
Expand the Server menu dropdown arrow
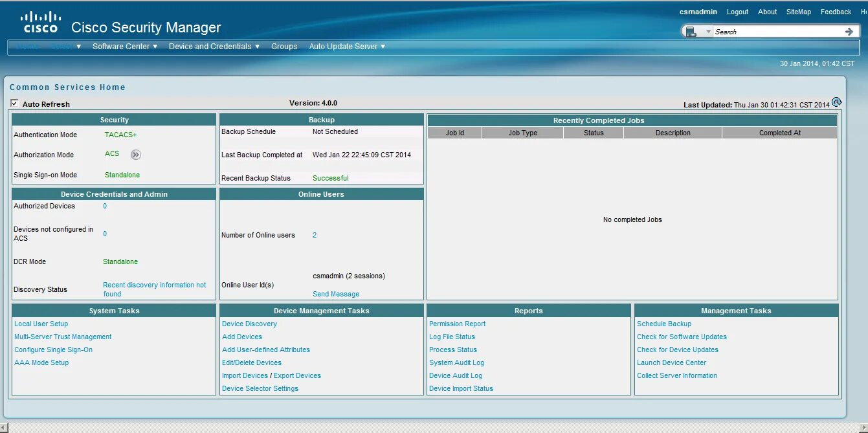[x=78, y=47]
